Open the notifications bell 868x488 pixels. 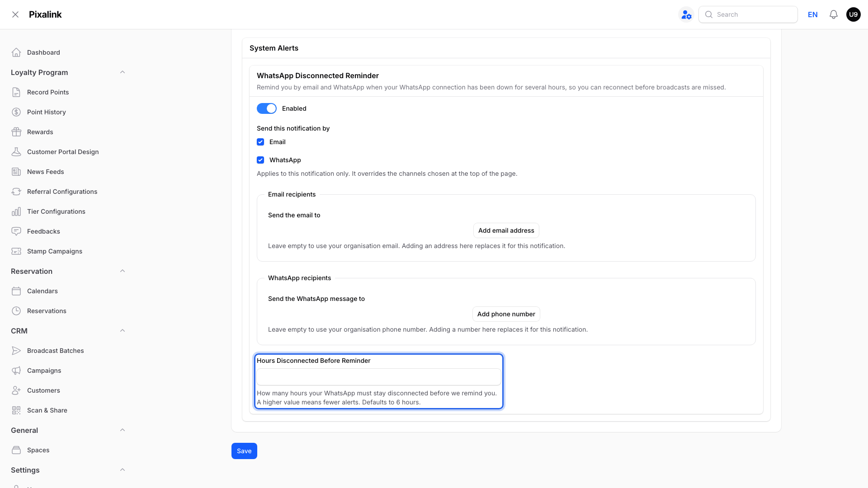(x=834, y=14)
